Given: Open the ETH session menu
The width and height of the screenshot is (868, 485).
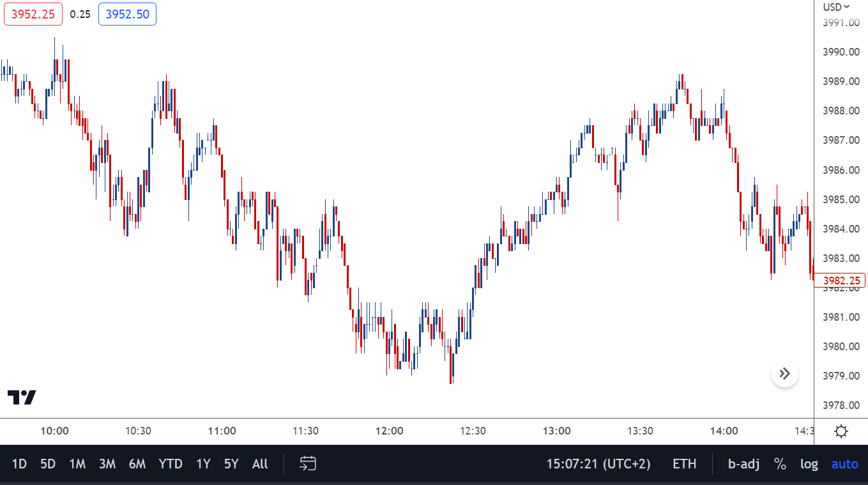Looking at the screenshot, I should (x=684, y=464).
